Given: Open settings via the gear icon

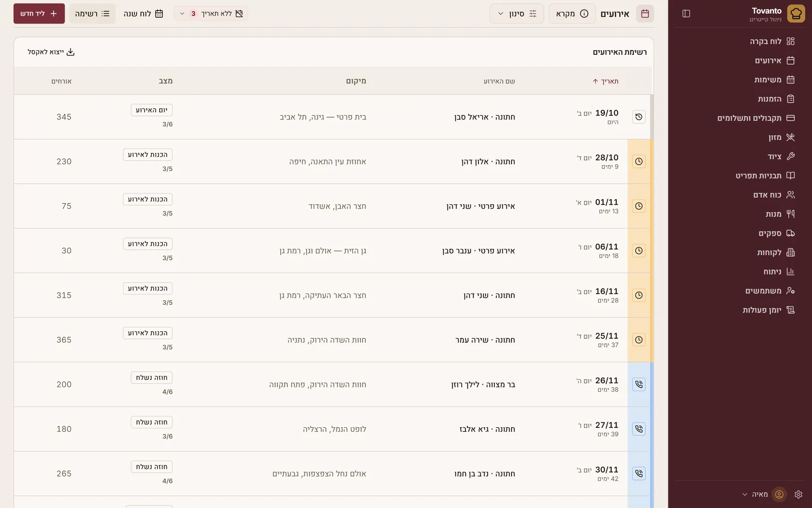Looking at the screenshot, I should pyautogui.click(x=798, y=494).
